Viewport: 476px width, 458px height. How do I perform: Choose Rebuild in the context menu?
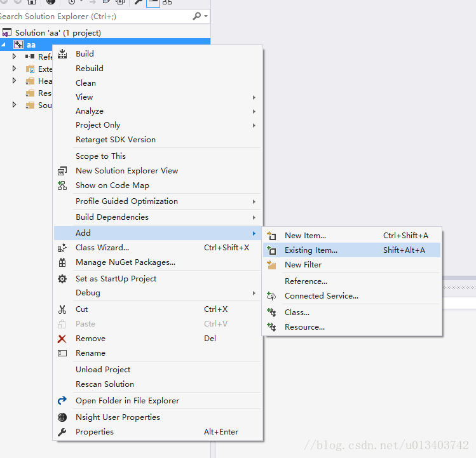click(x=157, y=69)
